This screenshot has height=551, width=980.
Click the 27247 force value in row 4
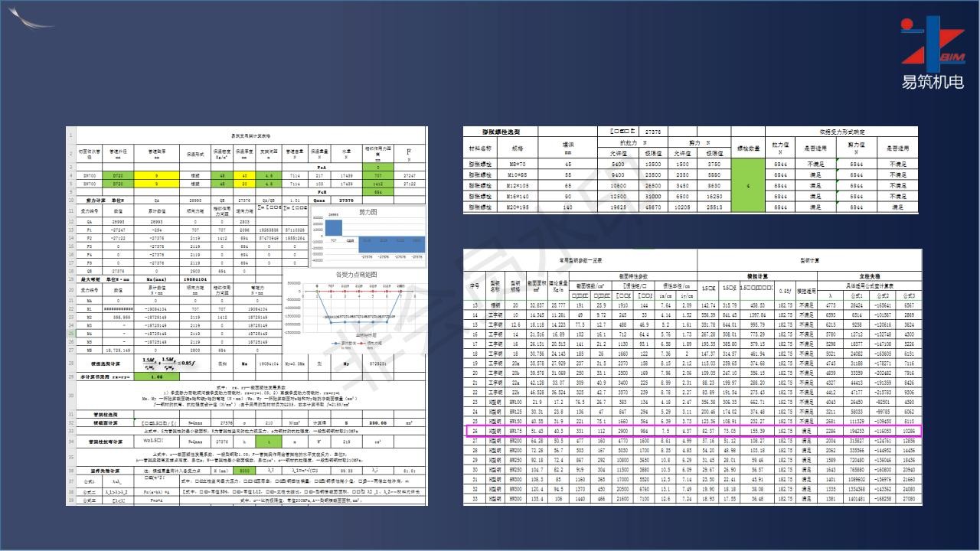[x=410, y=175]
